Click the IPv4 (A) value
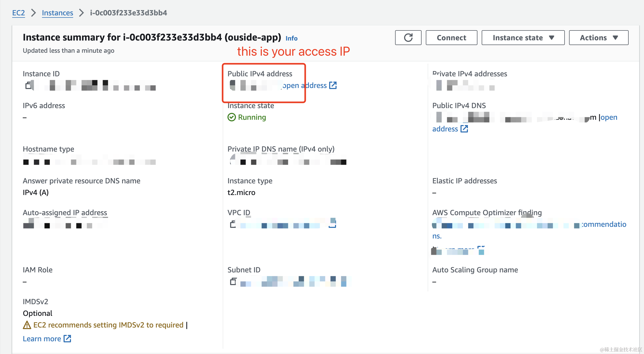The width and height of the screenshot is (644, 354). click(x=36, y=192)
